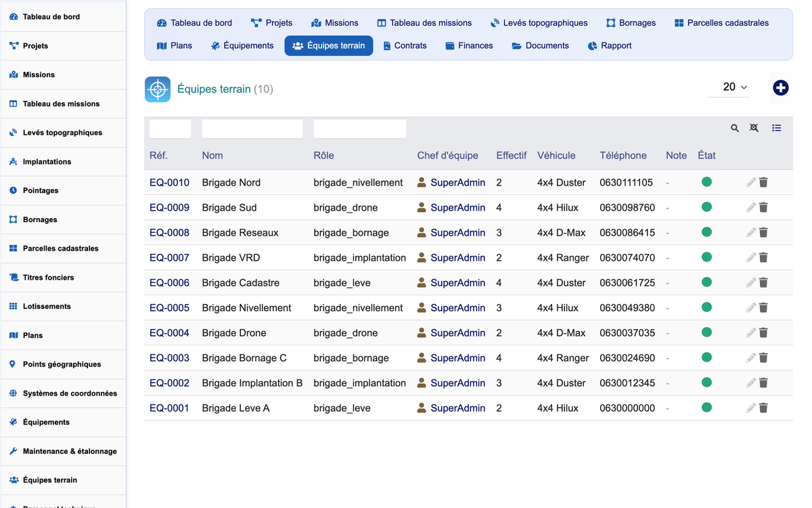This screenshot has width=812, height=508.
Task: Clear search filters with crossed magnifier icon
Action: (754, 128)
